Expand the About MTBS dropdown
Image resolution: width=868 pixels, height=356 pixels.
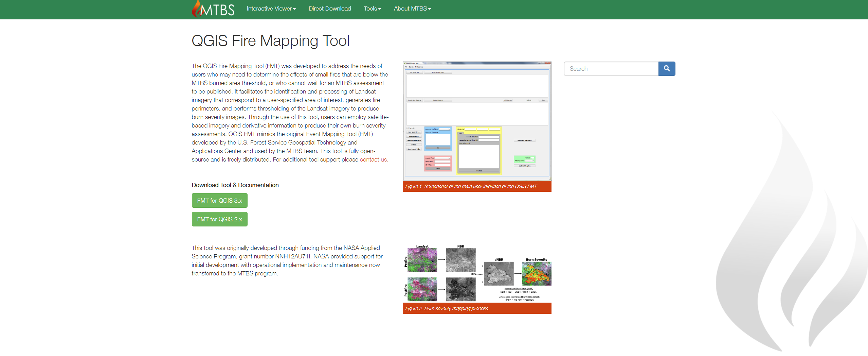click(412, 9)
